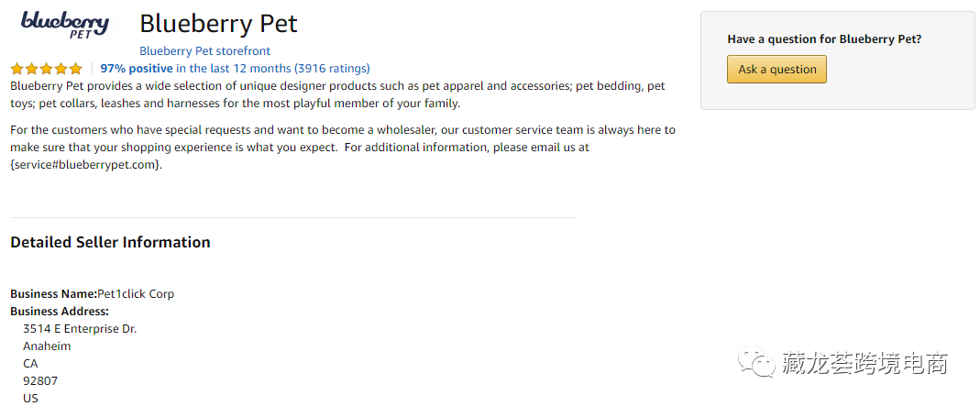Click the large "Blueberry Pet" page title

click(218, 24)
